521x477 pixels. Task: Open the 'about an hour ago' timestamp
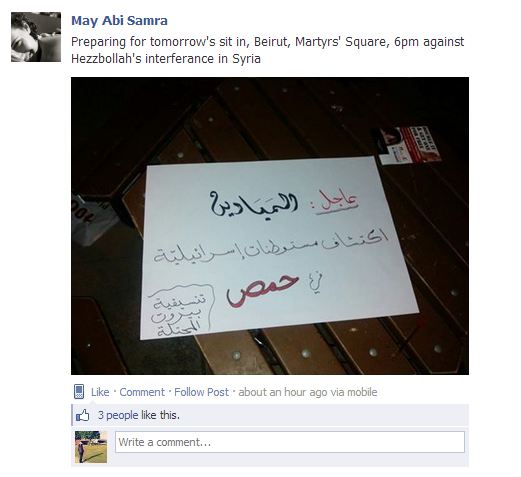click(x=283, y=392)
